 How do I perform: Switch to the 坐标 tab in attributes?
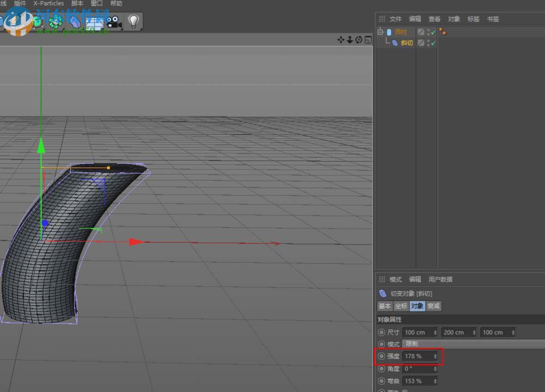coord(401,306)
